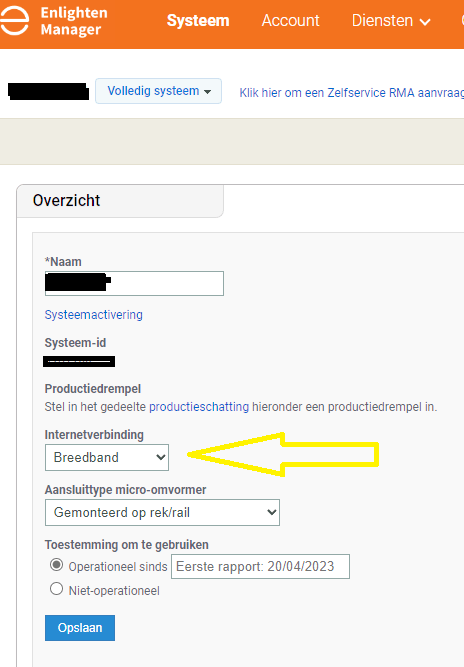This screenshot has height=667, width=464.
Task: Select the Overzicht tab
Action: tap(120, 201)
